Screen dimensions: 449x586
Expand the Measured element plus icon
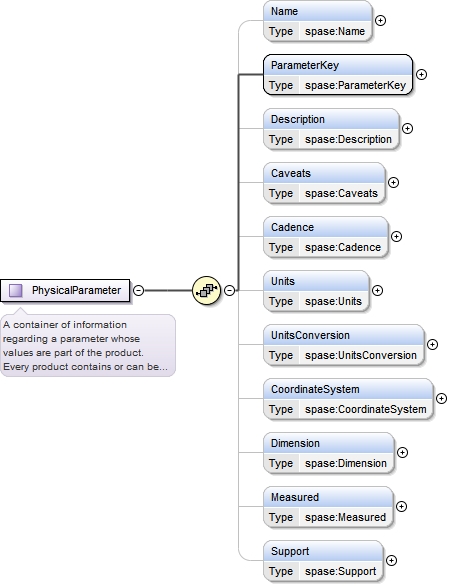tap(401, 506)
